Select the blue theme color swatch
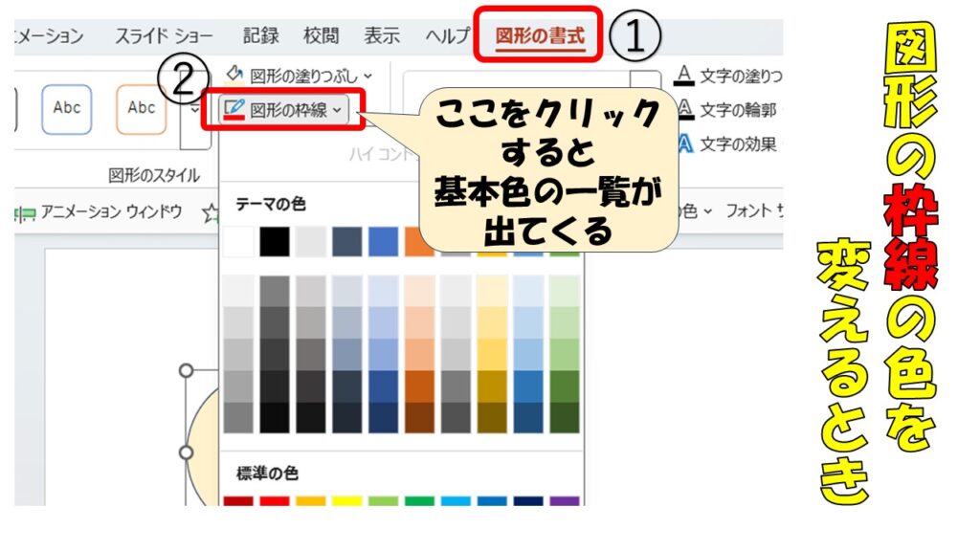Viewport: 980px width, 551px height. tap(384, 242)
